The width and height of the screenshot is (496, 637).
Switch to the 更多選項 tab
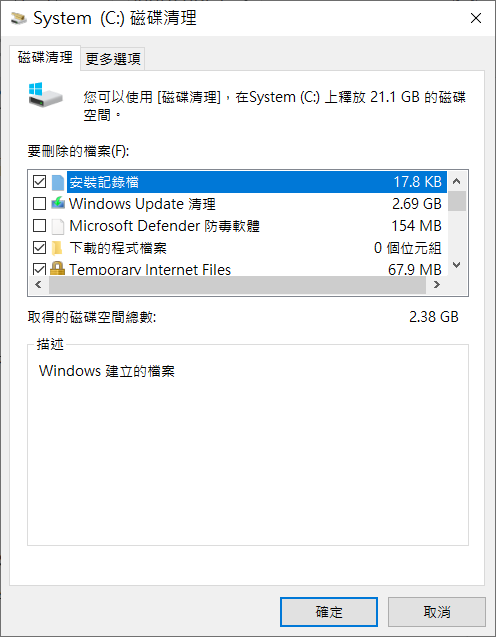point(113,59)
